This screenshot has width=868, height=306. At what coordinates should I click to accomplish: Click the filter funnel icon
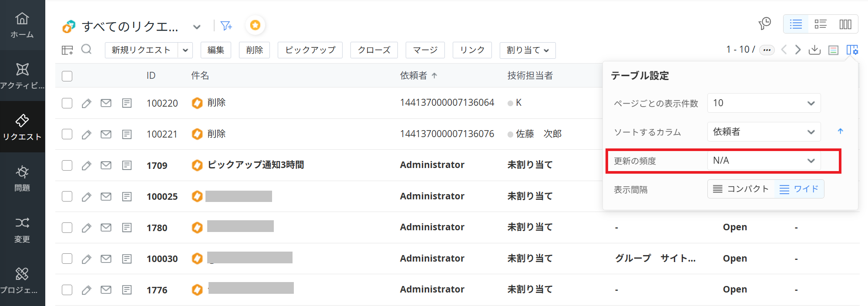point(226,26)
